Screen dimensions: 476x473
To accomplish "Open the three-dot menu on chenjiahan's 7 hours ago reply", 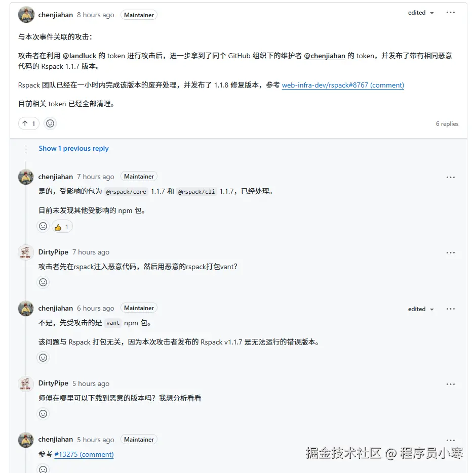I will [x=451, y=177].
